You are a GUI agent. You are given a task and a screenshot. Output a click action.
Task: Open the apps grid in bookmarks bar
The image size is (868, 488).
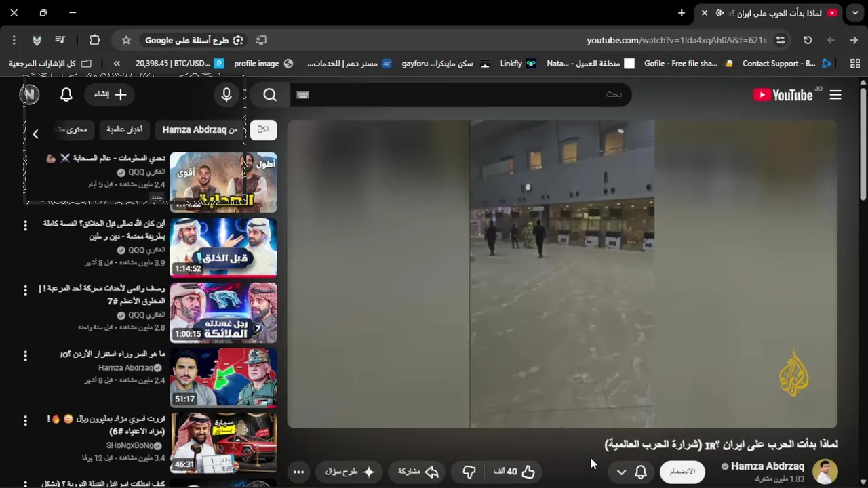tap(854, 64)
